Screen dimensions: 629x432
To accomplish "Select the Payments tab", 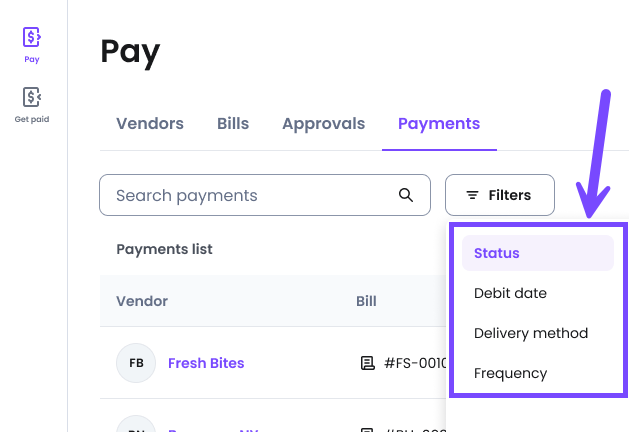I will point(439,124).
